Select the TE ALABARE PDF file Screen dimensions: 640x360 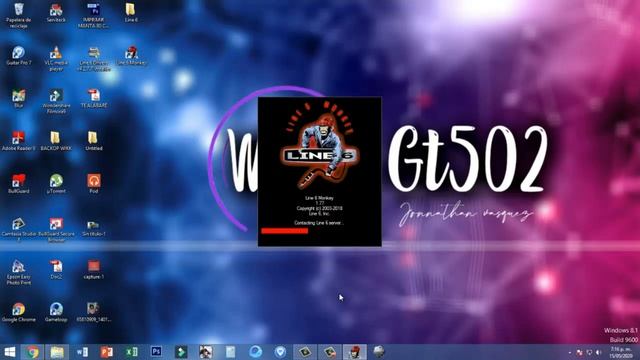(x=93, y=98)
